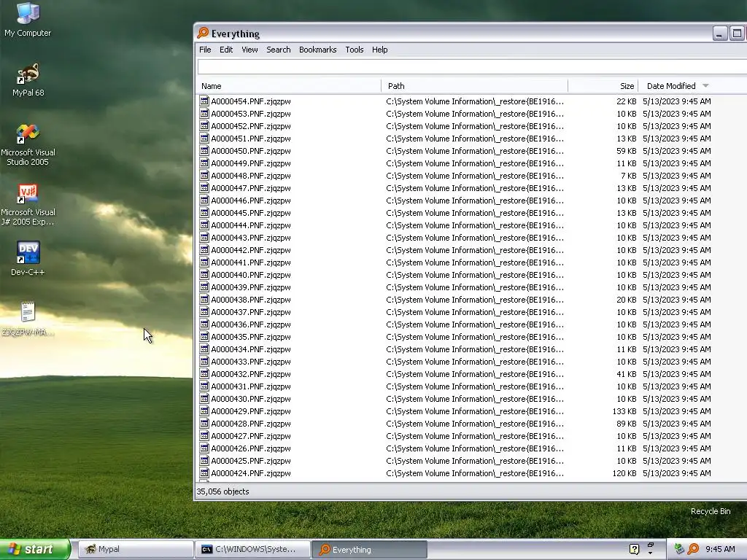This screenshot has width=747, height=560.
Task: Select file A0000443.PNF.zjqzpw
Action: [251, 237]
